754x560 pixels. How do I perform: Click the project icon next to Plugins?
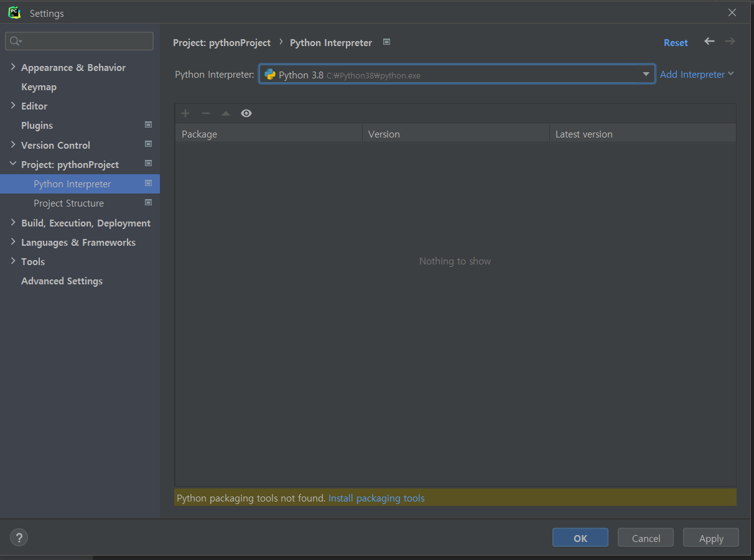point(148,125)
